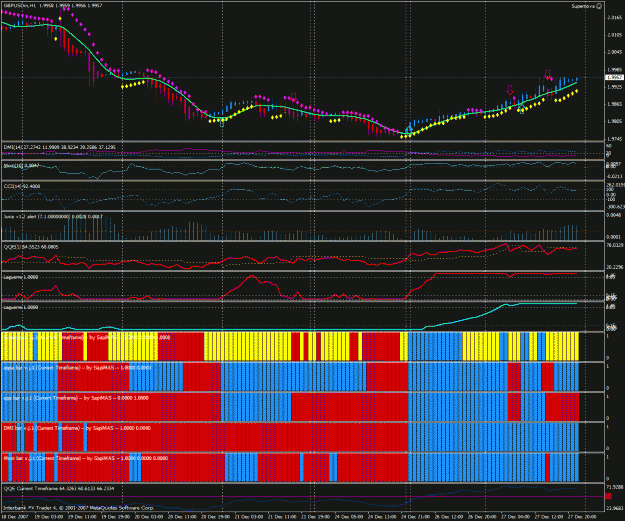This screenshot has height=521, width=625.
Task: Click the Mom bar by SapMAS label
Action: [x=85, y=458]
